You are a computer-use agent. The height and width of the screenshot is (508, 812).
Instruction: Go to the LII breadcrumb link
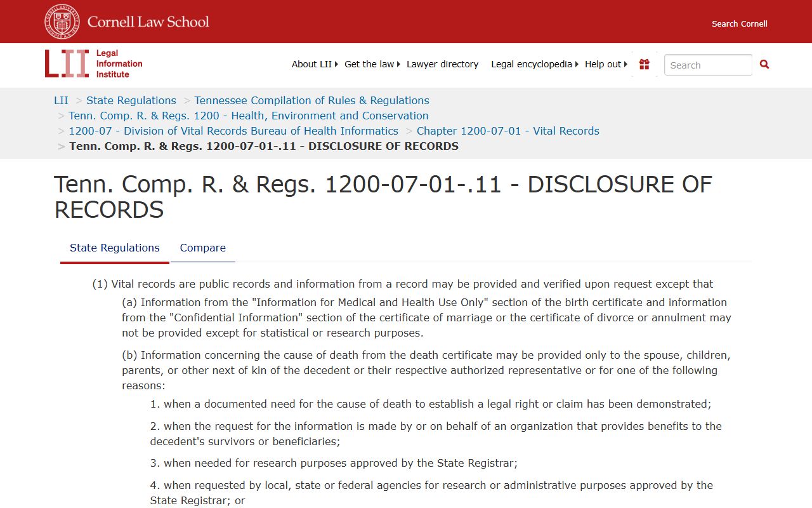pos(61,100)
